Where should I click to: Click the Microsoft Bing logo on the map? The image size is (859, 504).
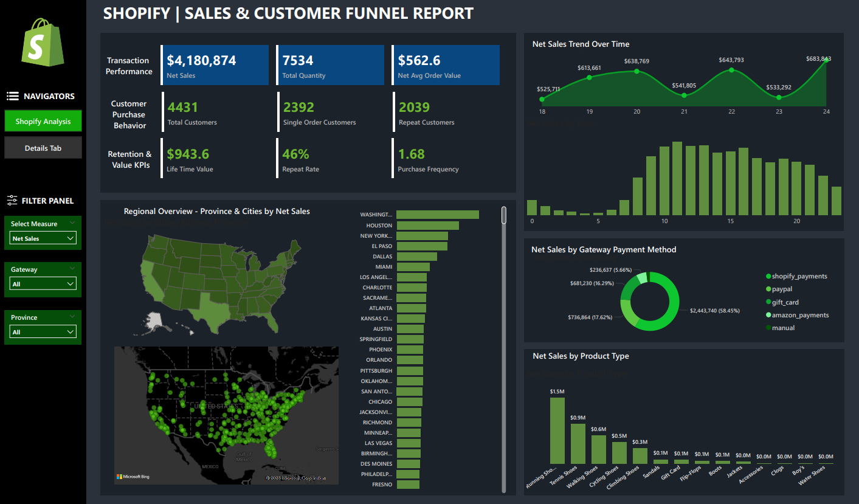(133, 477)
